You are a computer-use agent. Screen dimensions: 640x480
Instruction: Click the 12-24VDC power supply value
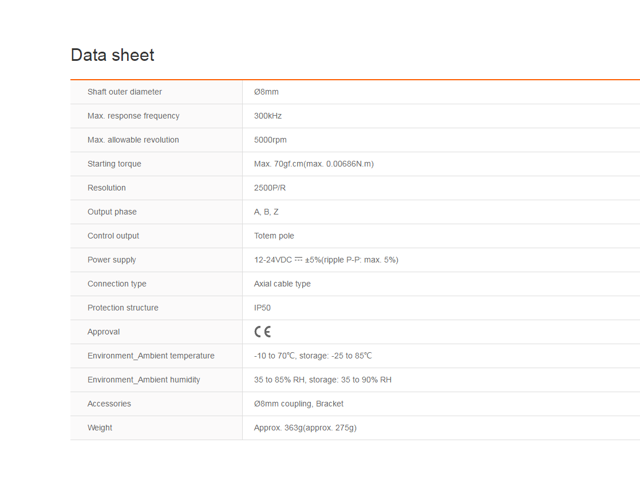click(x=326, y=260)
